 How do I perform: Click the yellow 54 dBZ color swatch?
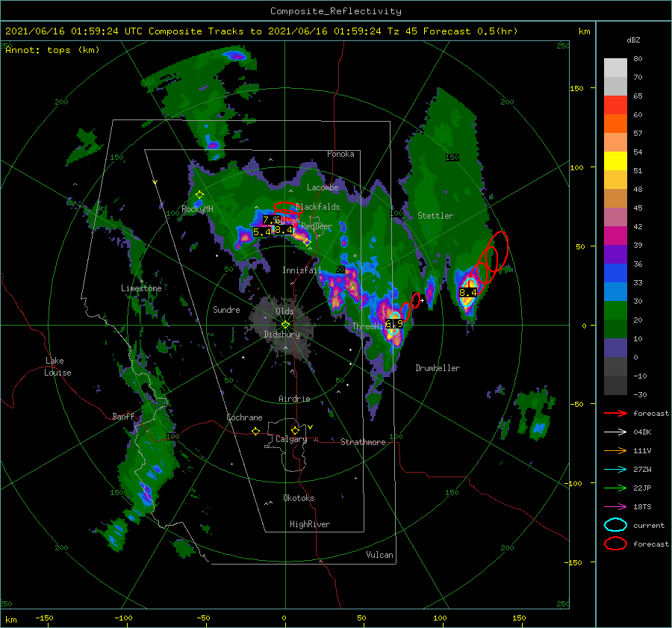pos(615,161)
